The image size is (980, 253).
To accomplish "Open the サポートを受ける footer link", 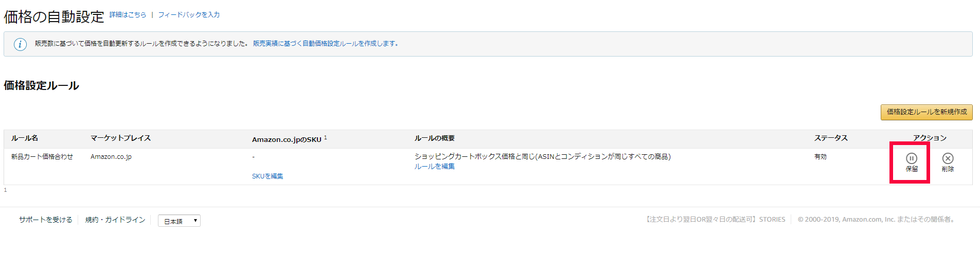I will coord(46,220).
